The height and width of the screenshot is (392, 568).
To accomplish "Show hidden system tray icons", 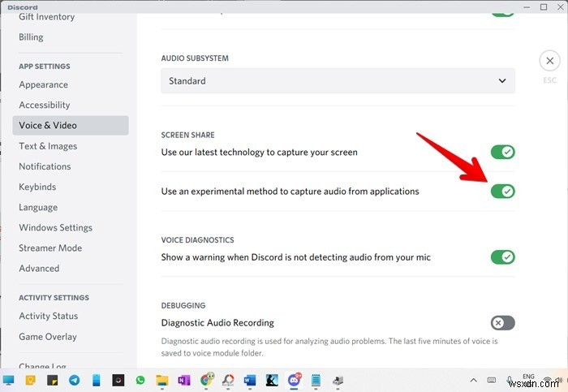I will pyautogui.click(x=473, y=381).
